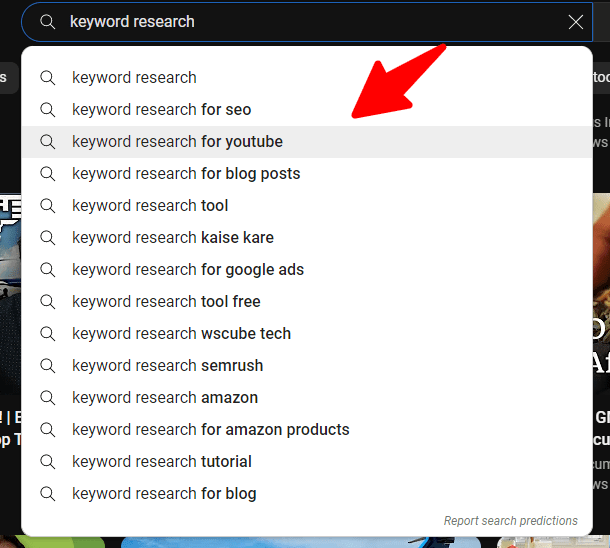Pick "keyword research for blog posts" suggestion
The image size is (610, 548).
coord(186,174)
